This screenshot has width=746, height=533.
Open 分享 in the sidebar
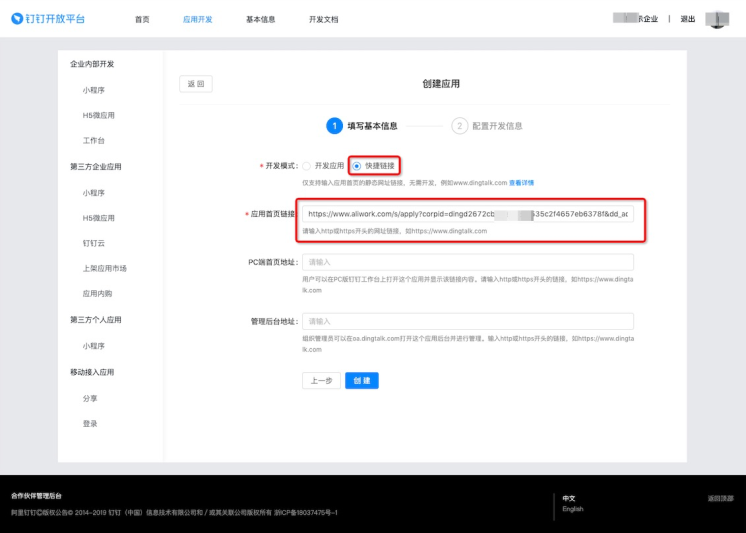(90, 398)
